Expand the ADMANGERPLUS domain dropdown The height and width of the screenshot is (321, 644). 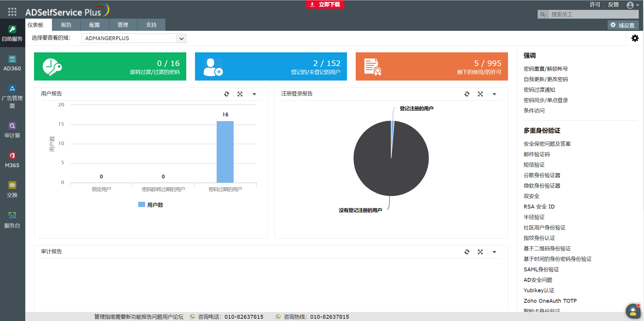point(181,38)
